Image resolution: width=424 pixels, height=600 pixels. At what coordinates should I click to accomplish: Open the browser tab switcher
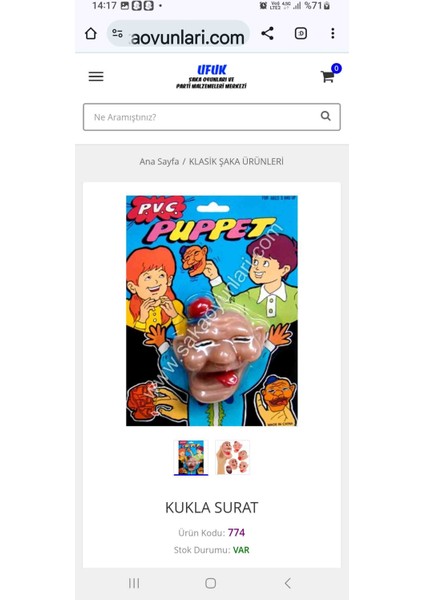301,33
